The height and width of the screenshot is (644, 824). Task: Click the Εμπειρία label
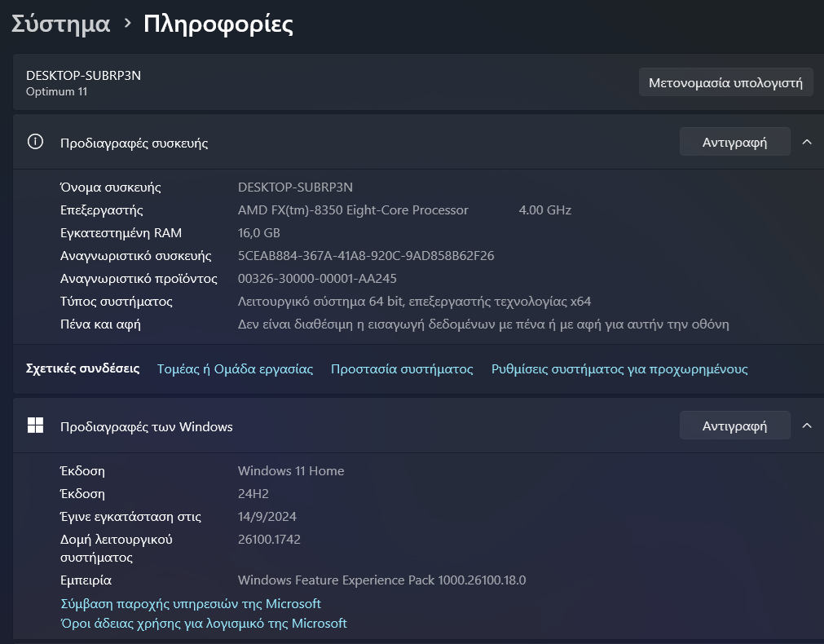[86, 580]
